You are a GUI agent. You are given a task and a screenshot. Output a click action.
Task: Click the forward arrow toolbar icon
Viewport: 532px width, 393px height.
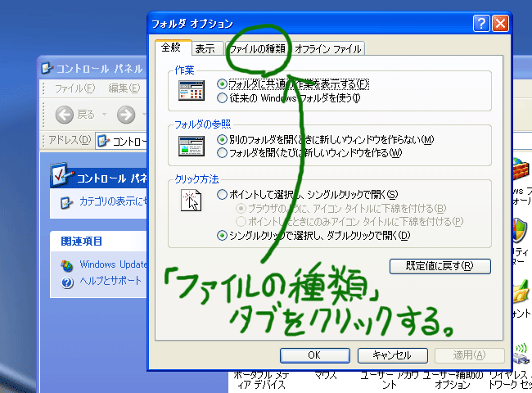pyautogui.click(x=125, y=115)
